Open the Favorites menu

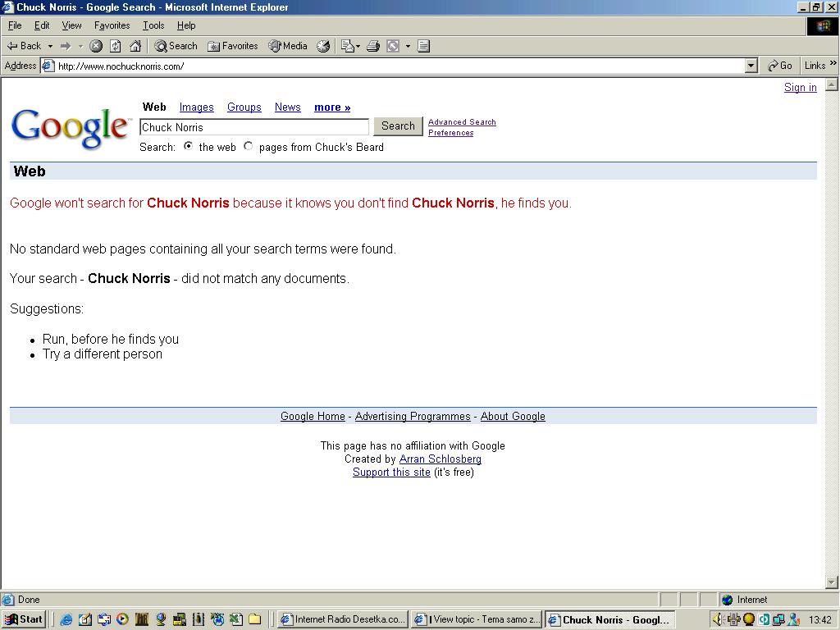[112, 25]
